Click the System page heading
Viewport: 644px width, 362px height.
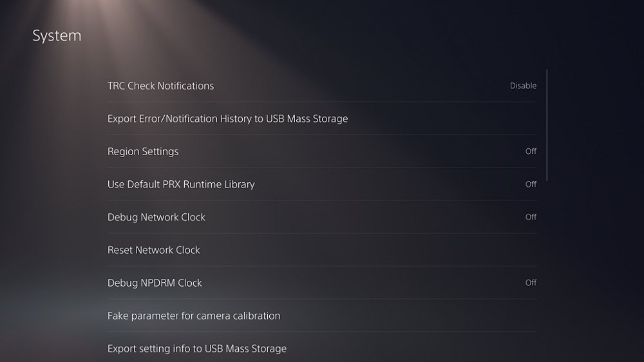click(x=57, y=35)
